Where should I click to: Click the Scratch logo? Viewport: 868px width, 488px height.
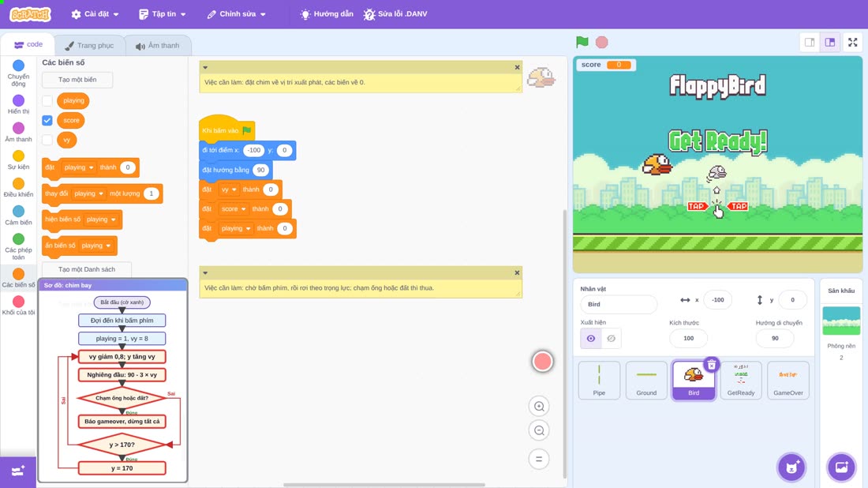(31, 14)
